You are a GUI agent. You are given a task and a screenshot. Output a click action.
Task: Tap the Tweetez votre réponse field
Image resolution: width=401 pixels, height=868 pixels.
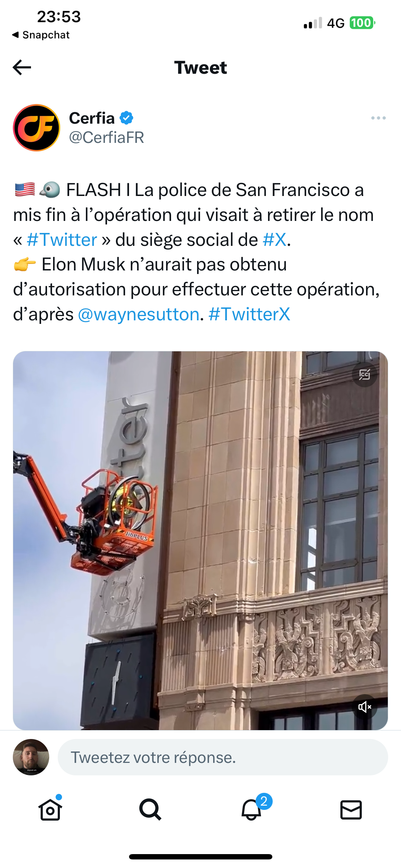pos(223,757)
